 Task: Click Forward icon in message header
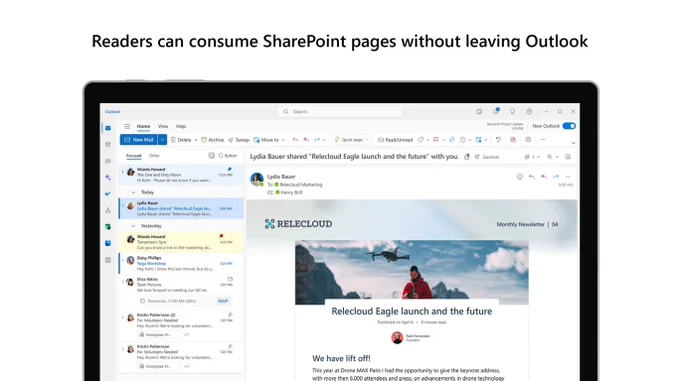pos(556,177)
